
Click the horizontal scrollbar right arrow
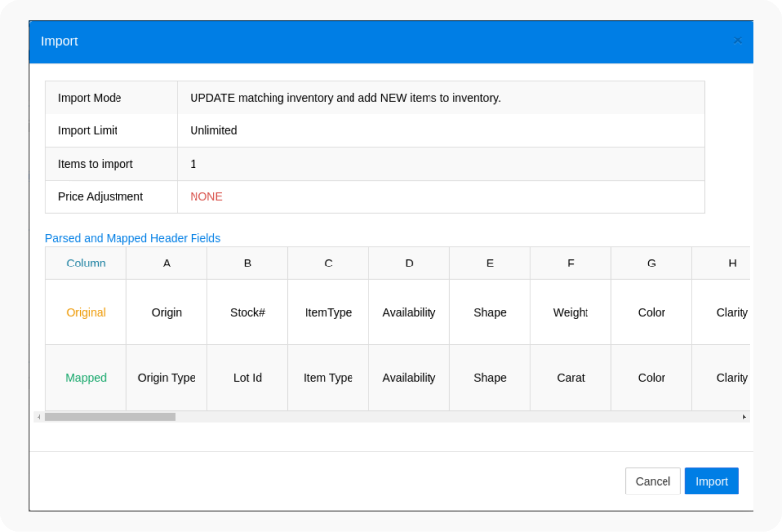point(744,417)
